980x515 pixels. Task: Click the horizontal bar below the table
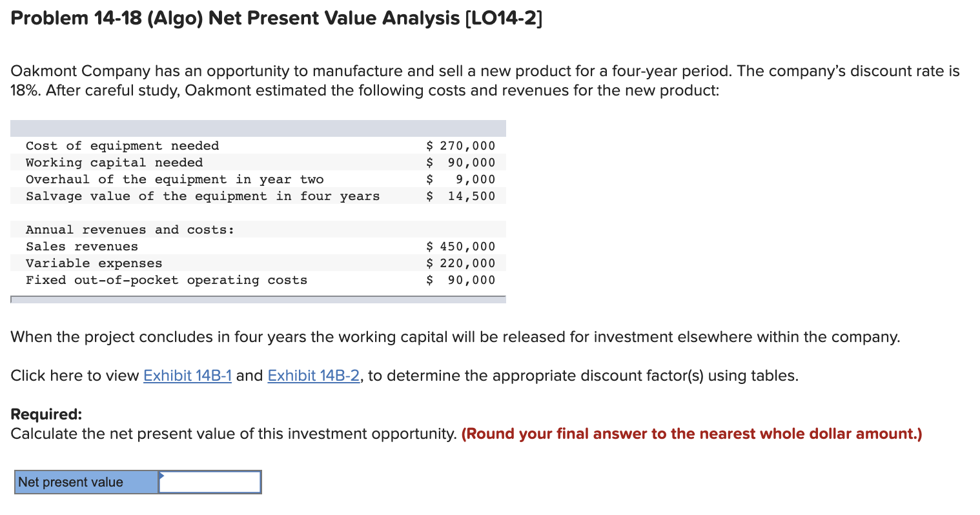point(258,298)
